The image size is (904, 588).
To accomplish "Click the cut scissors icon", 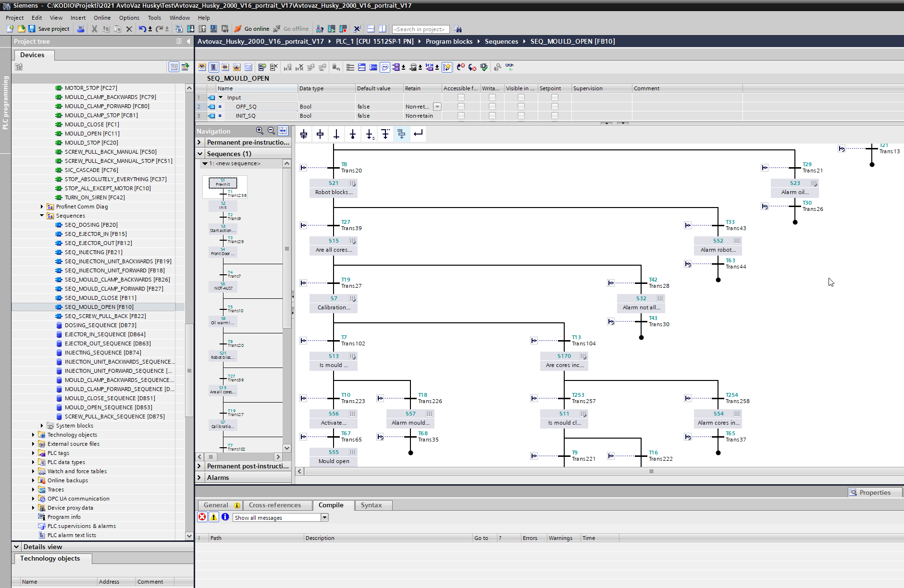I will click(x=94, y=29).
